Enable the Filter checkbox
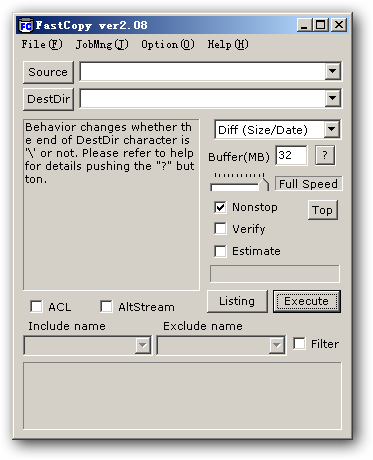The height and width of the screenshot is (460, 373). tap(299, 344)
